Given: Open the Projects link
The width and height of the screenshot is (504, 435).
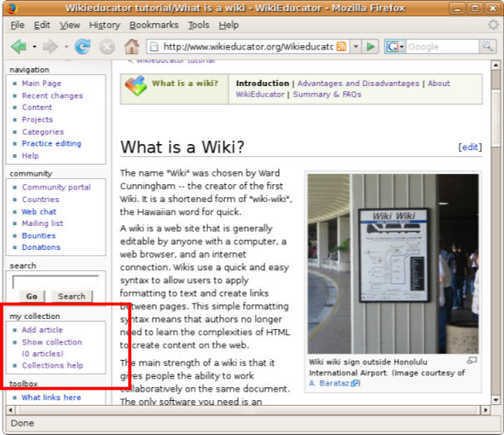Looking at the screenshot, I should pos(38,119).
